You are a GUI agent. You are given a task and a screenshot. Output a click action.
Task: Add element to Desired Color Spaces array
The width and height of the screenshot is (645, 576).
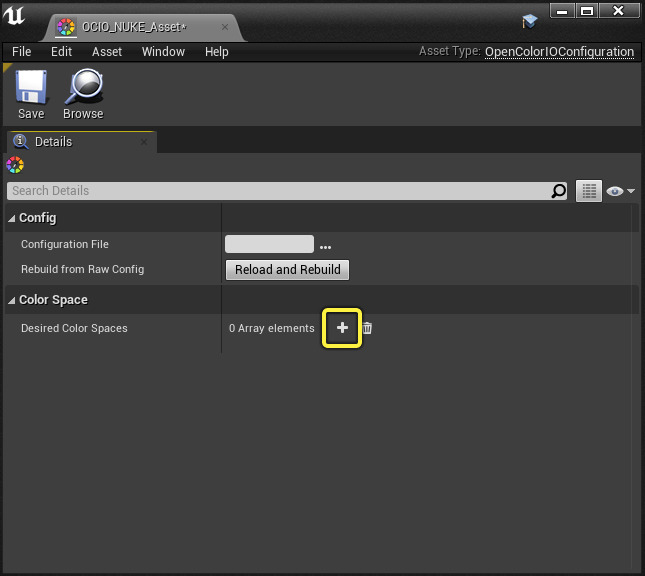pos(342,328)
